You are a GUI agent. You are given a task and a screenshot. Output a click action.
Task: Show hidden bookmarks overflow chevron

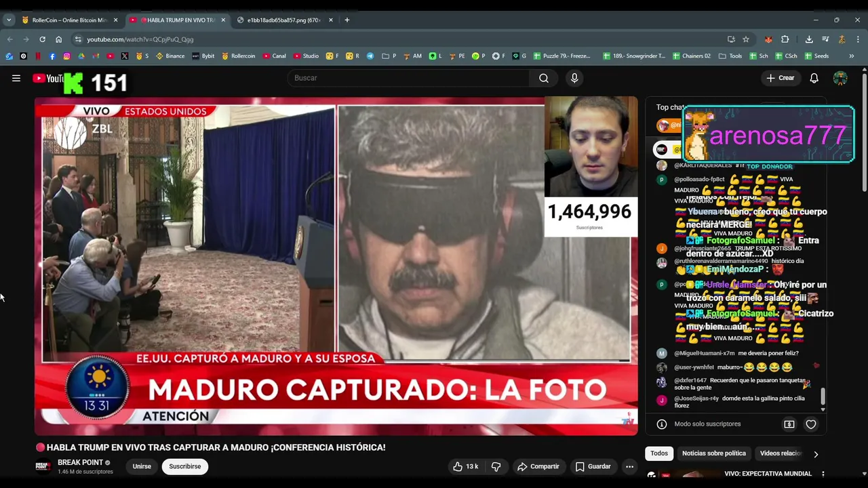pyautogui.click(x=851, y=56)
